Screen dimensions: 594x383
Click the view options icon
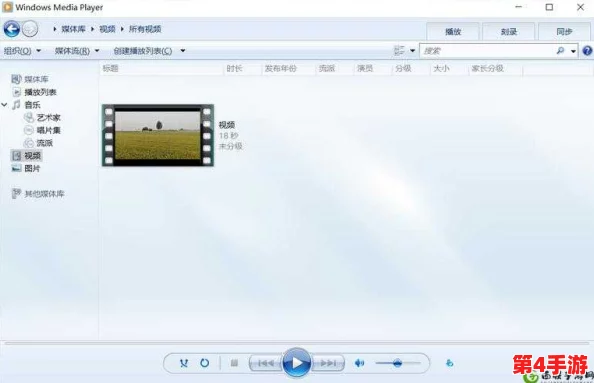coord(399,50)
